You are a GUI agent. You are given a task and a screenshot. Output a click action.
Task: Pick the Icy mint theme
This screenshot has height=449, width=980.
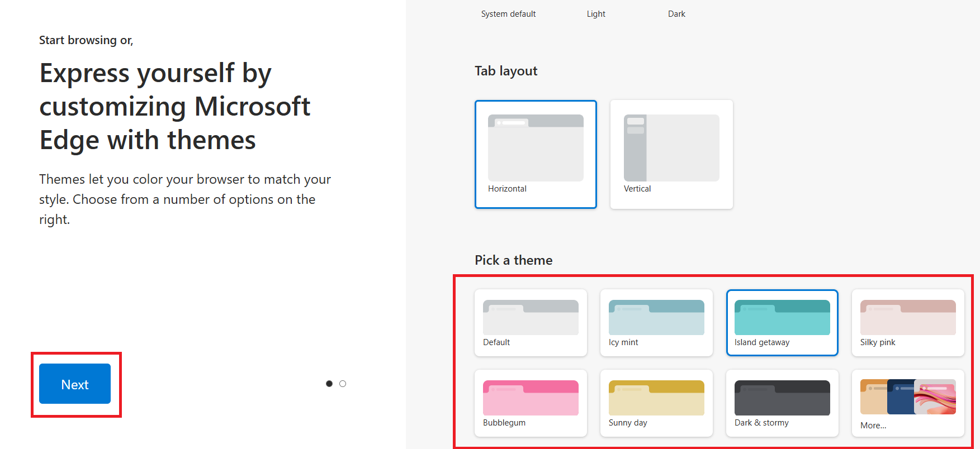pyautogui.click(x=656, y=322)
